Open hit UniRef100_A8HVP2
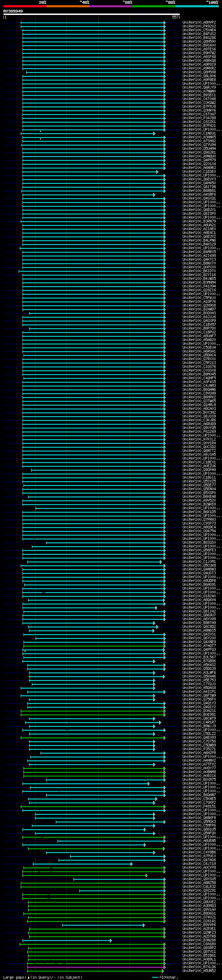This screenshot has height=980, width=222. [x=199, y=23]
